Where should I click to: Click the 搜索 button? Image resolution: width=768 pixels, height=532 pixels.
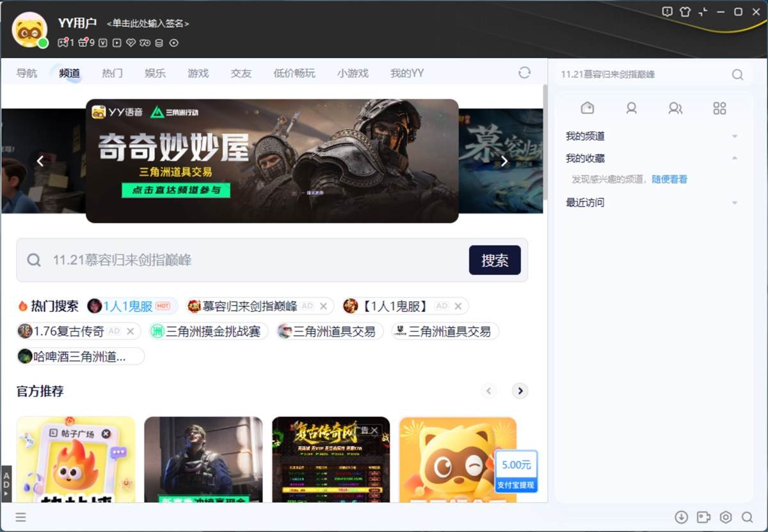coord(495,260)
